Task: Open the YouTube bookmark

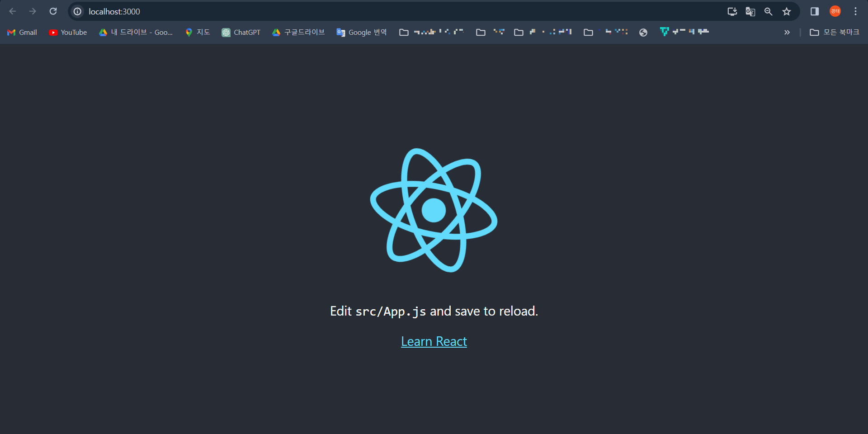Action: click(x=68, y=32)
